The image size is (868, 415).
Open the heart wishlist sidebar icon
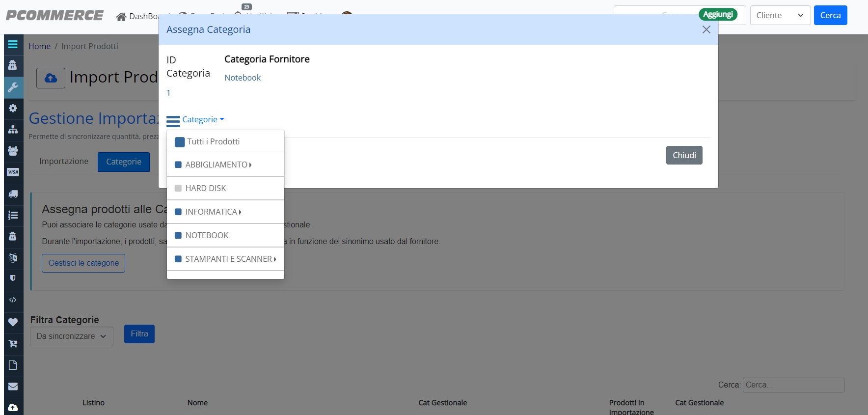click(13, 322)
